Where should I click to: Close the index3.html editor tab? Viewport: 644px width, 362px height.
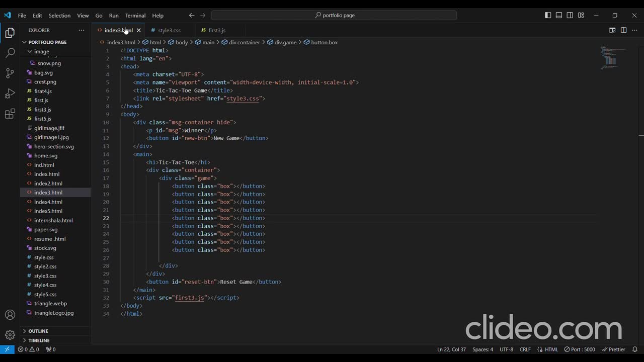tap(139, 30)
